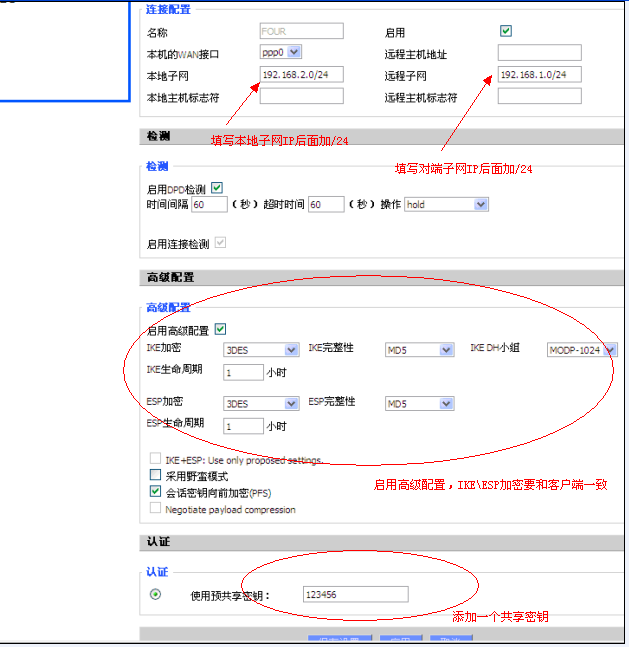629x647 pixels.
Task: Open the ESP完整性 MD5 dropdown
Action: pos(419,404)
